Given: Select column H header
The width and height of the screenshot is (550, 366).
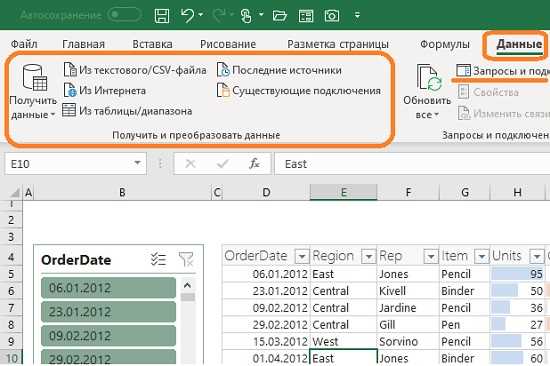Looking at the screenshot, I should click(517, 192).
